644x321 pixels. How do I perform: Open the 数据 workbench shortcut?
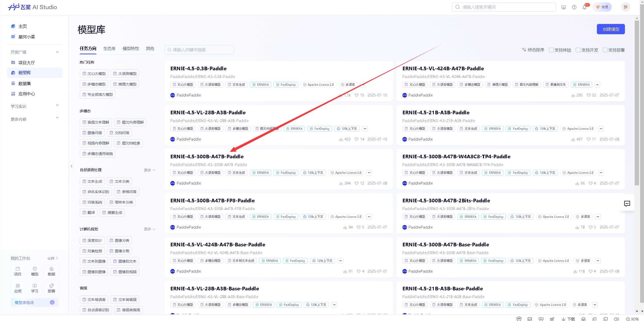tap(52, 271)
